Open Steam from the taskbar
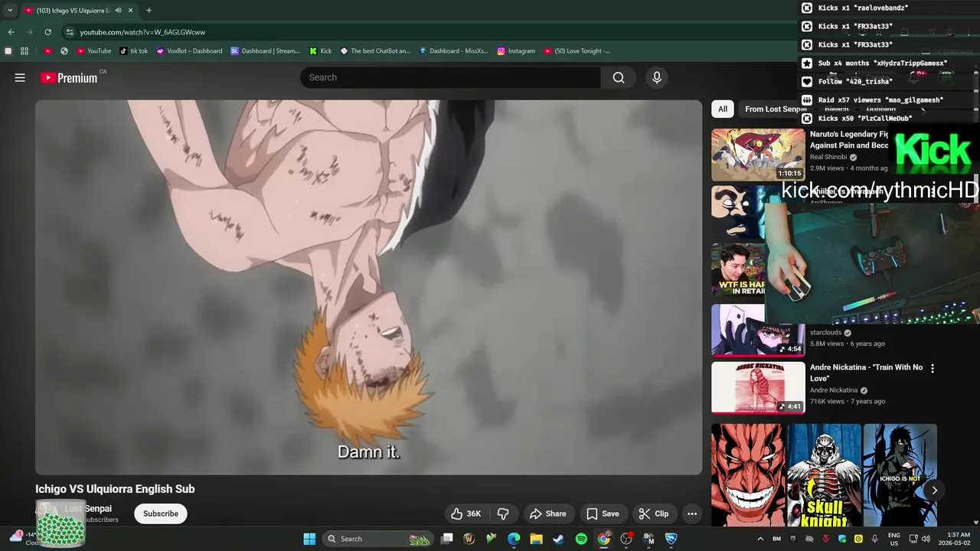 (559, 539)
